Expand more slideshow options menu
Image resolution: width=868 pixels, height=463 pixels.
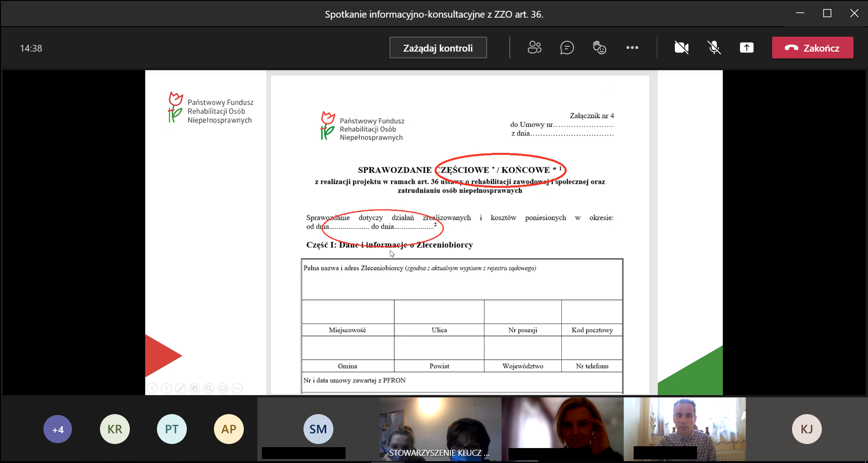pos(237,388)
